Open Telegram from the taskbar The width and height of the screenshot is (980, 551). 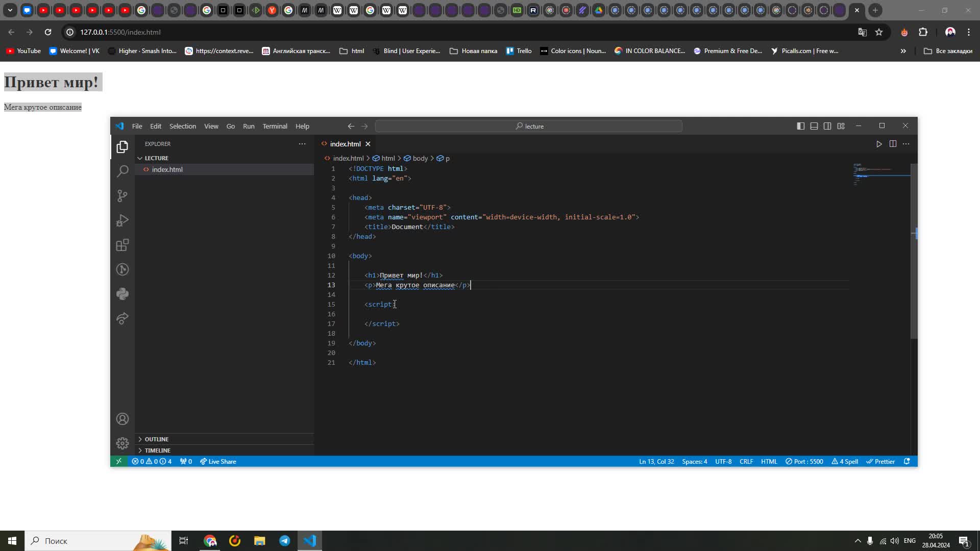[285, 541]
